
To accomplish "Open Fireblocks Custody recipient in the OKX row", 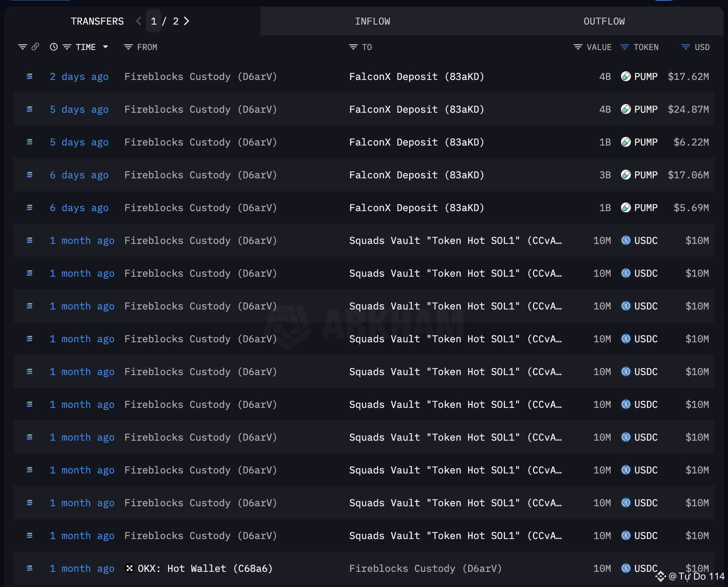I will 425,569.
